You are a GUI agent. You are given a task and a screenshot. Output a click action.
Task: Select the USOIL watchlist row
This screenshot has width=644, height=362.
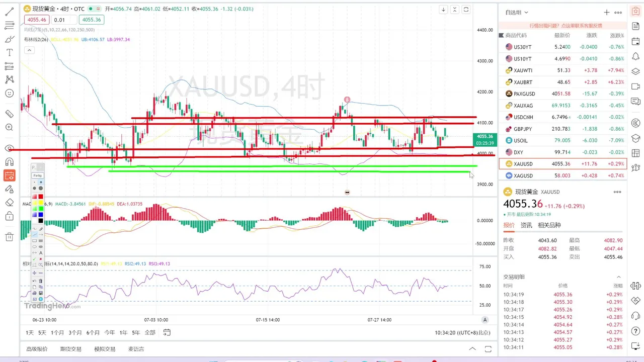(x=562, y=140)
